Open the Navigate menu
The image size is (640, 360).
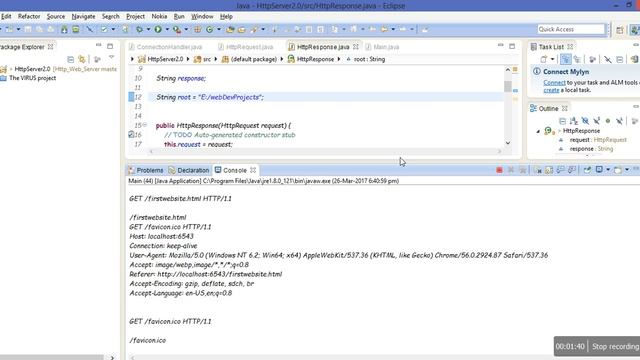coord(83,16)
